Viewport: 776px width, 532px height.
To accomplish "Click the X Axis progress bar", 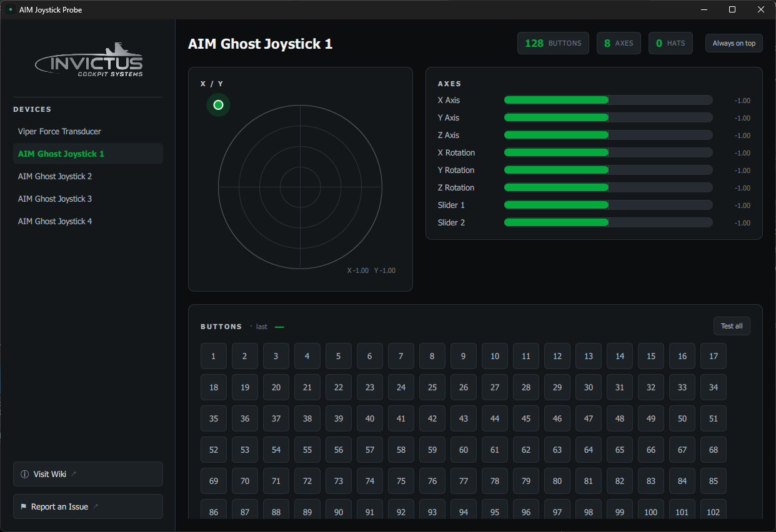I will 608,100.
